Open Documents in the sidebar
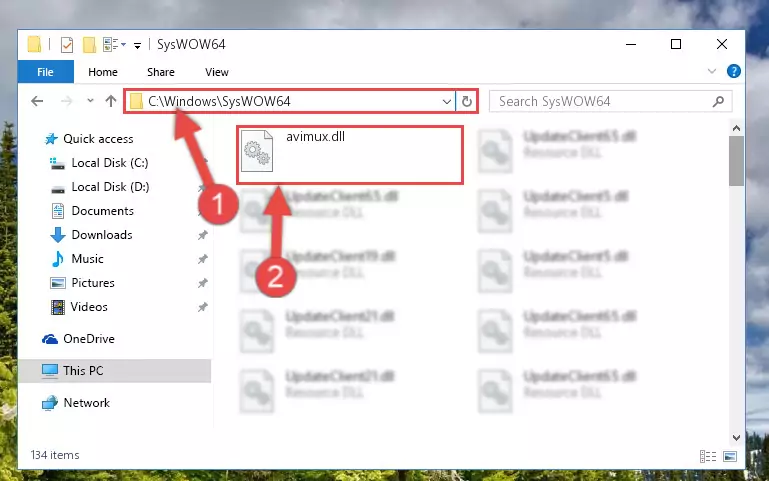This screenshot has height=481, width=769. (103, 211)
